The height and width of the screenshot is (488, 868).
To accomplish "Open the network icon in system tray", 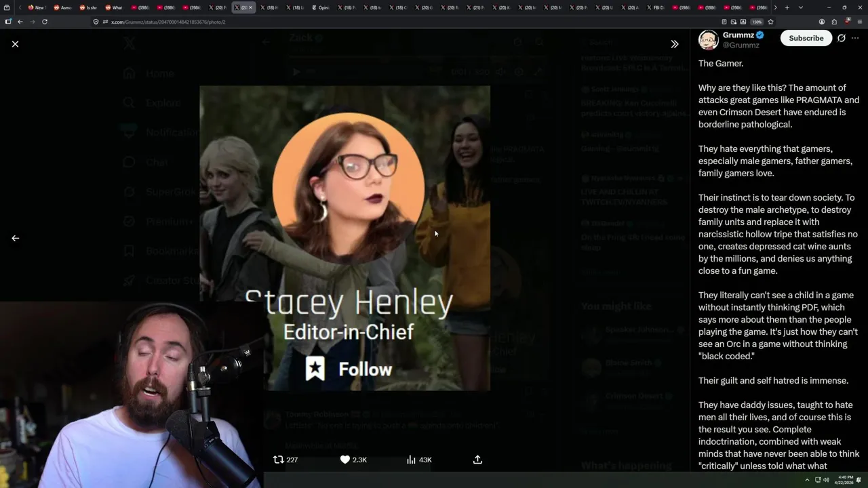I will coord(817,480).
